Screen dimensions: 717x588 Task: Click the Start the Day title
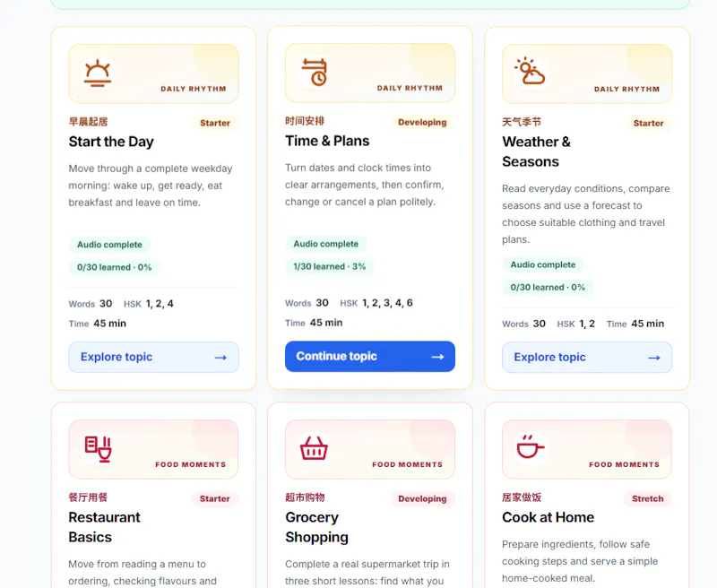tap(111, 142)
